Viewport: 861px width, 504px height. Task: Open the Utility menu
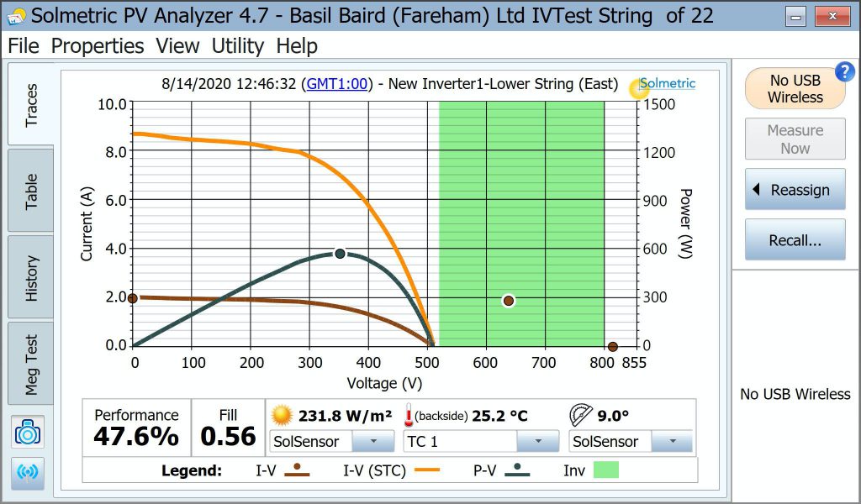coord(238,46)
